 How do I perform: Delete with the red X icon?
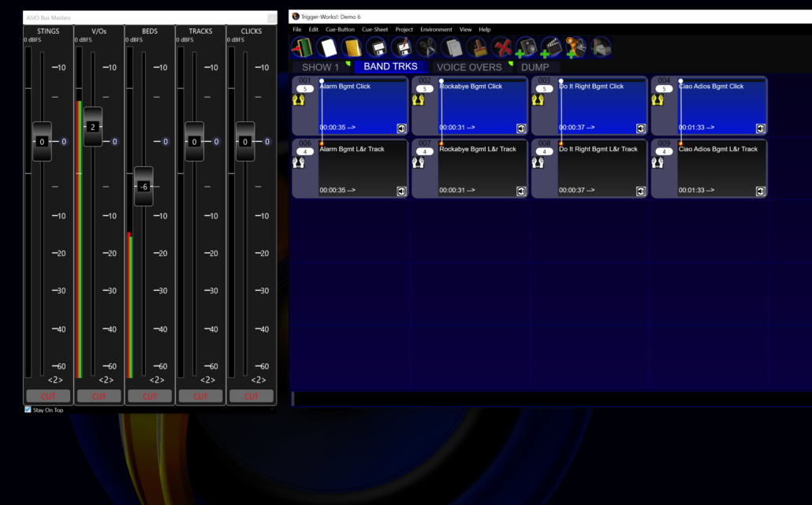pos(501,47)
